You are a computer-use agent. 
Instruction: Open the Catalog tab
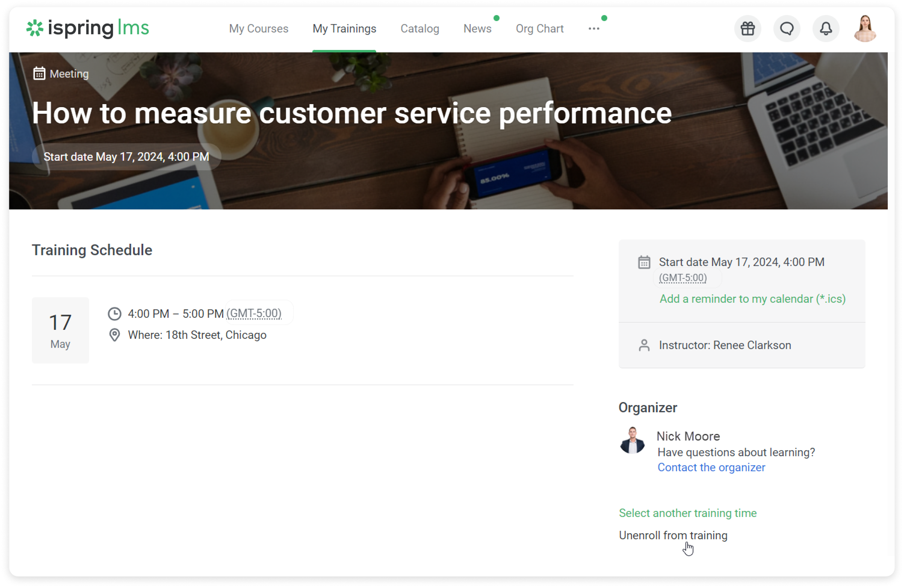coord(419,29)
